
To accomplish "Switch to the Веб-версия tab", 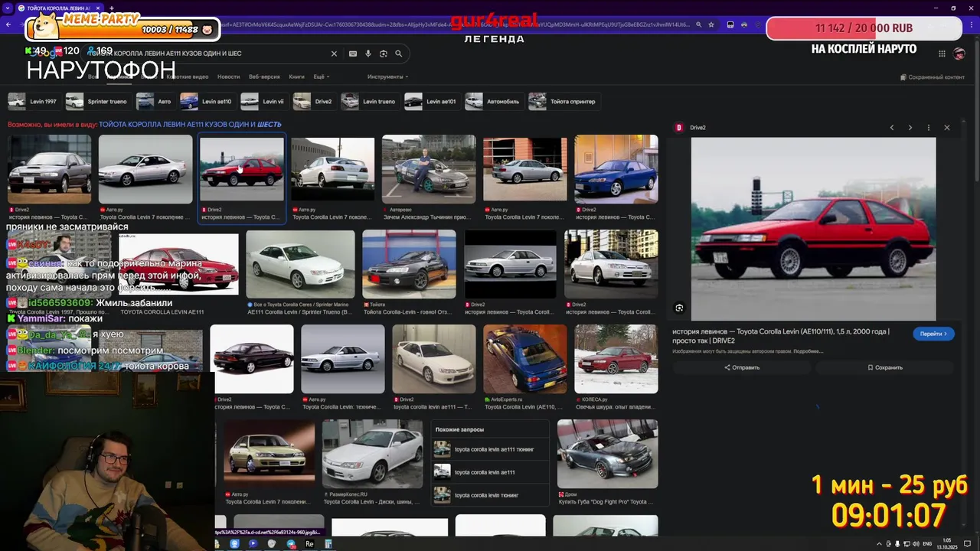I will point(264,77).
